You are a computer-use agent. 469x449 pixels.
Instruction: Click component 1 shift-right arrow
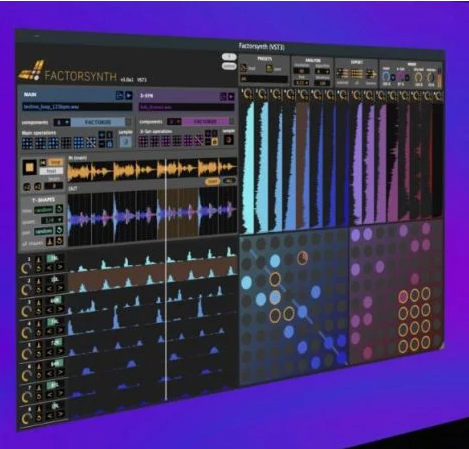click(60, 267)
